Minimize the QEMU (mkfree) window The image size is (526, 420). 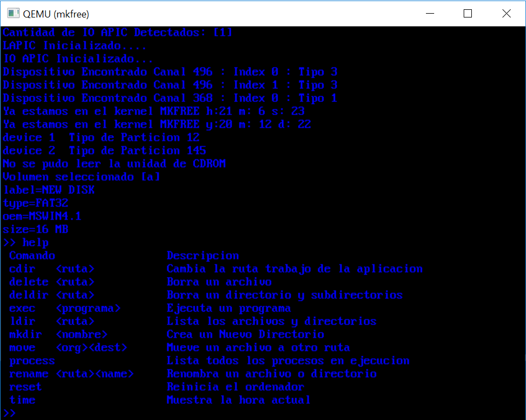pos(430,14)
